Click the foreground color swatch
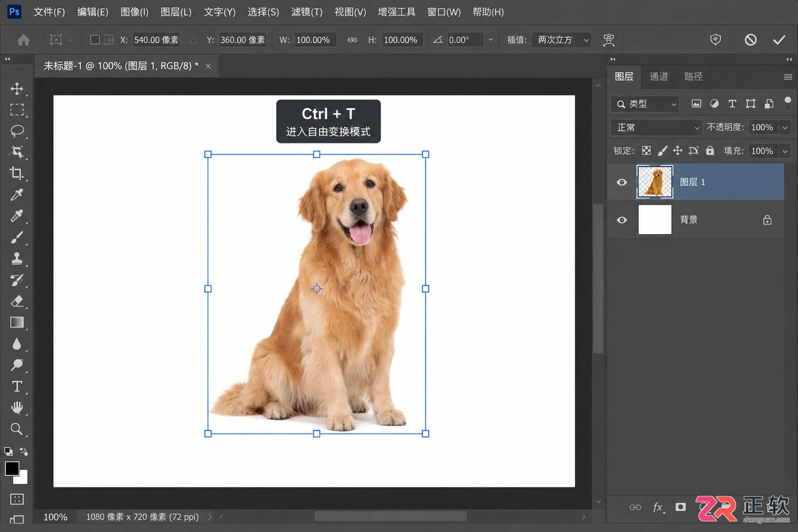 [x=12, y=468]
